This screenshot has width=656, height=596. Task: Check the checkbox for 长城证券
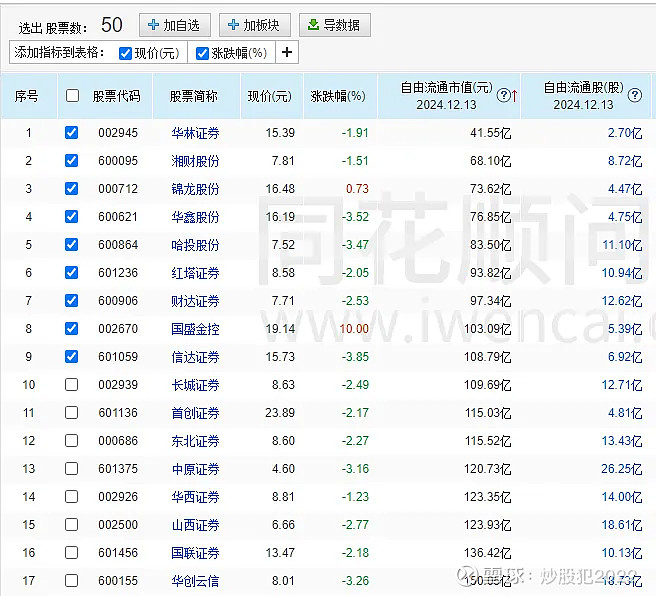click(x=72, y=384)
